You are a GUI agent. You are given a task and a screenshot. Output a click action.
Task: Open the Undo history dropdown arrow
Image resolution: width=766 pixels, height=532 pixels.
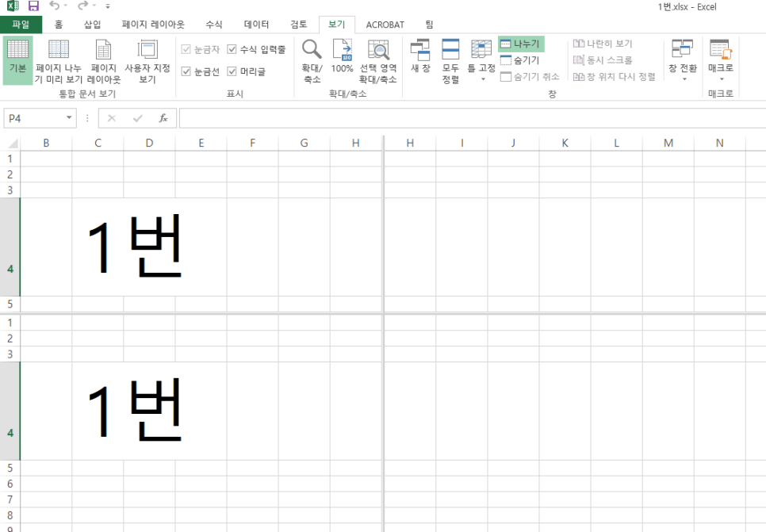(66, 6)
